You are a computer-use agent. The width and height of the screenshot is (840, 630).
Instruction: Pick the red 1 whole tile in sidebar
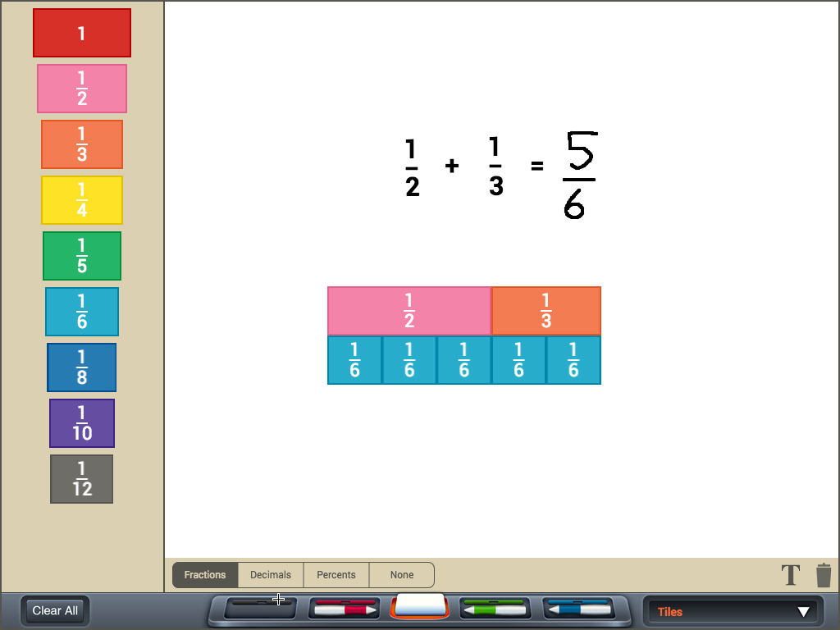[82, 33]
